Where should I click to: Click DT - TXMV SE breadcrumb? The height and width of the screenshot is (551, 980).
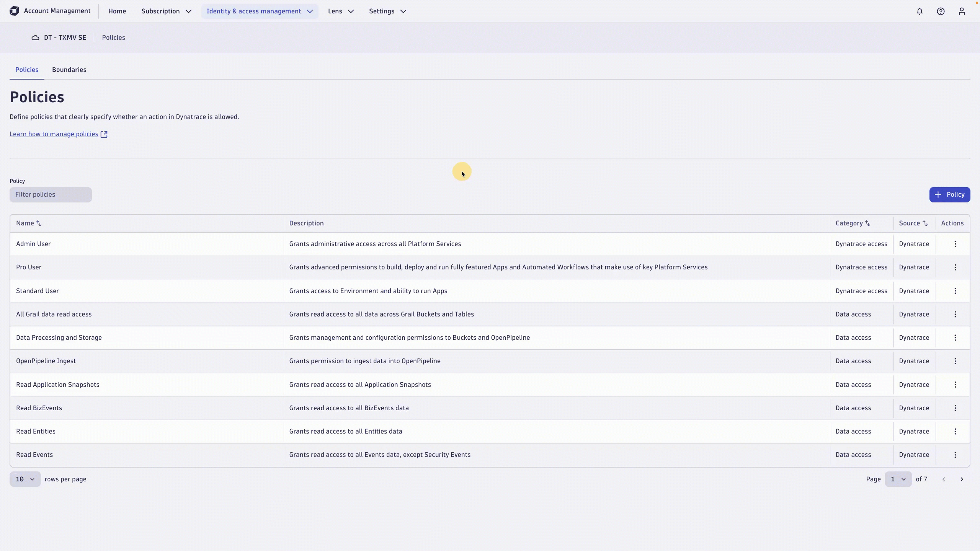pyautogui.click(x=65, y=37)
